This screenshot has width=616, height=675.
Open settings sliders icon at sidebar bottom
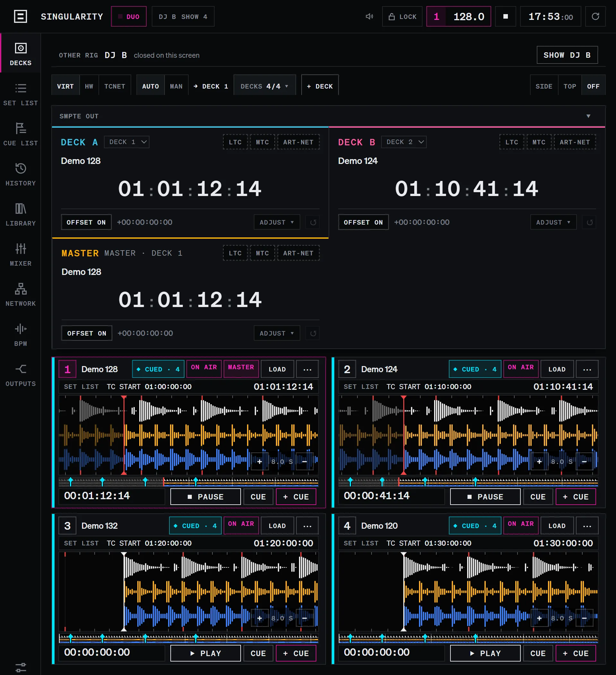tap(21, 667)
